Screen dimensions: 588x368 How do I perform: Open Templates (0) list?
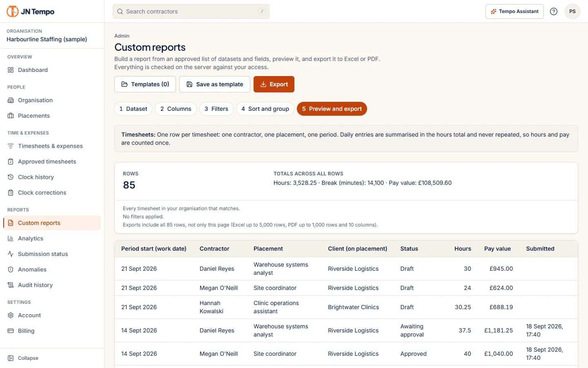coord(145,84)
